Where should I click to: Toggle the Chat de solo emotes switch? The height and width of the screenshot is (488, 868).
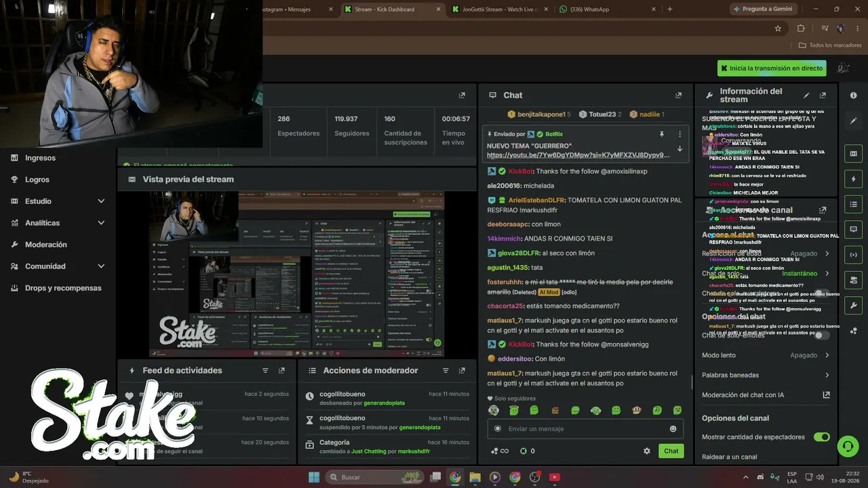pyautogui.click(x=821, y=335)
